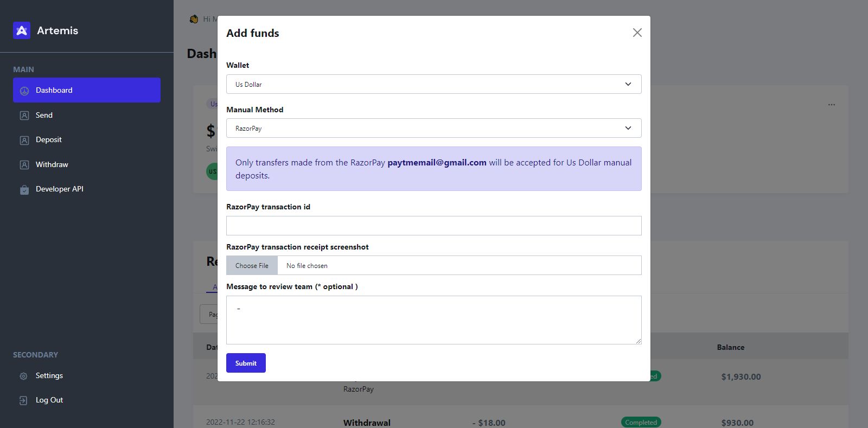Image resolution: width=868 pixels, height=428 pixels.
Task: Click the Dashboard sidebar icon
Action: coord(24,91)
